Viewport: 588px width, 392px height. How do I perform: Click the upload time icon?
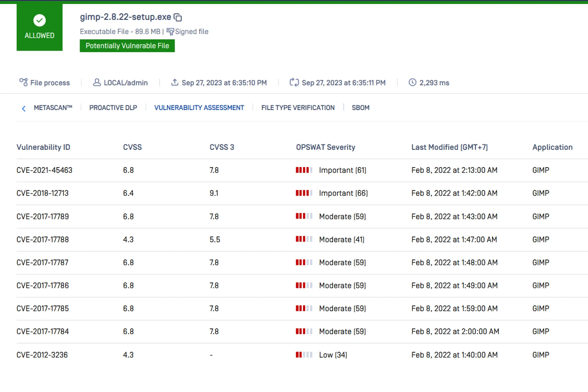[174, 82]
